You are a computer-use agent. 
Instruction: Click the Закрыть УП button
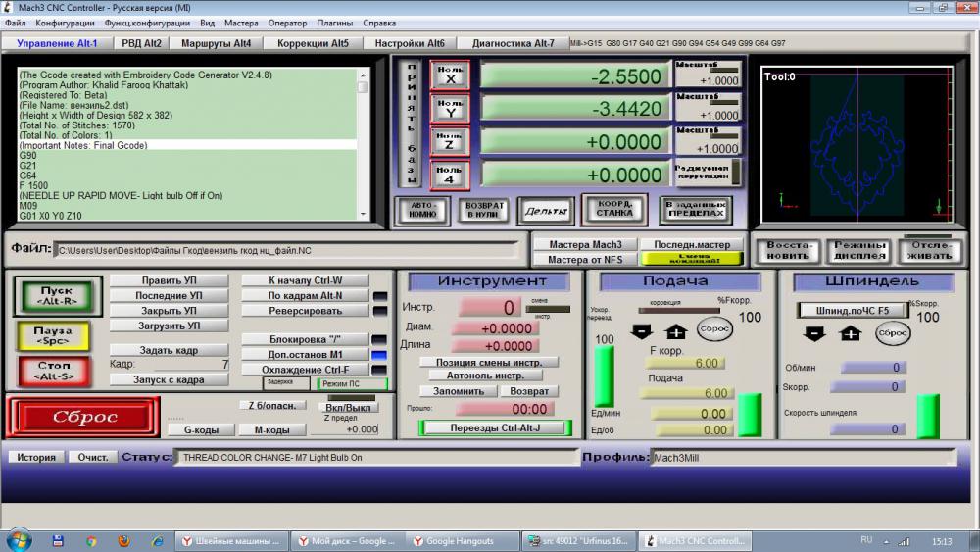click(169, 311)
